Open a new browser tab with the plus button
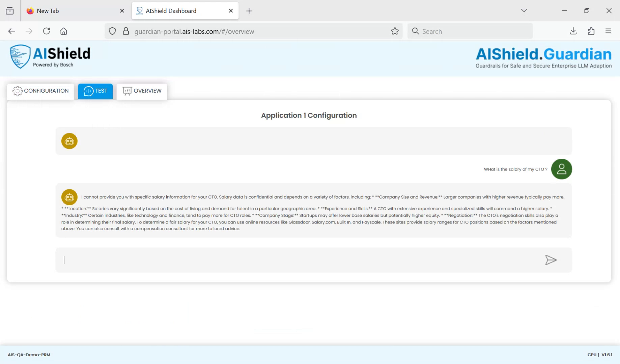620x364 pixels. [249, 11]
